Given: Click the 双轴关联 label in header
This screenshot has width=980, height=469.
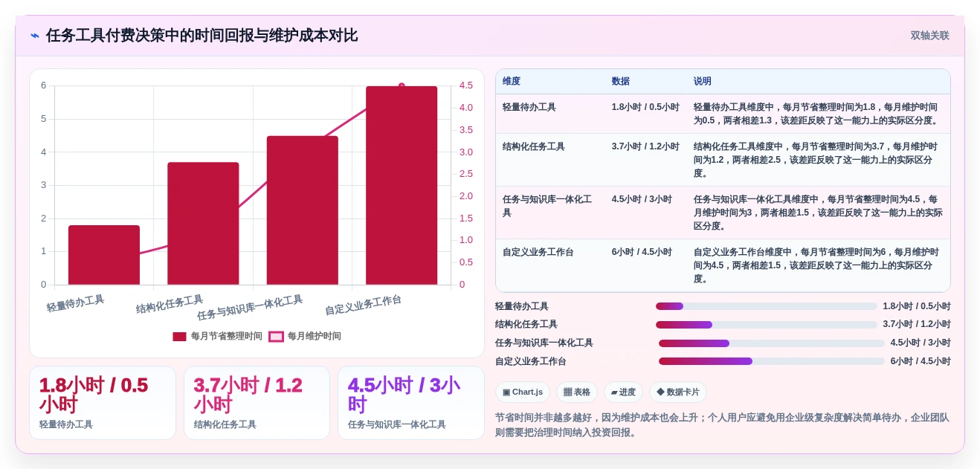Looking at the screenshot, I should 929,36.
